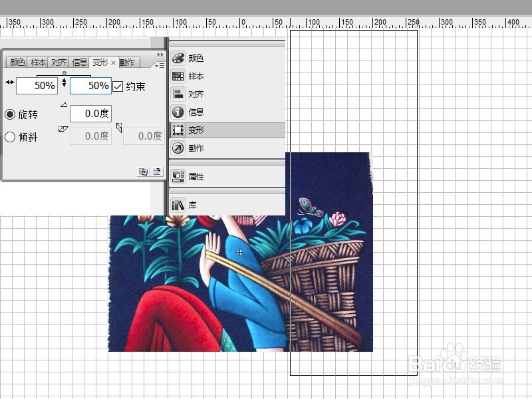The height and width of the screenshot is (399, 532).
Task: Click the vertical height scale icon
Action: pyautogui.click(x=64, y=82)
